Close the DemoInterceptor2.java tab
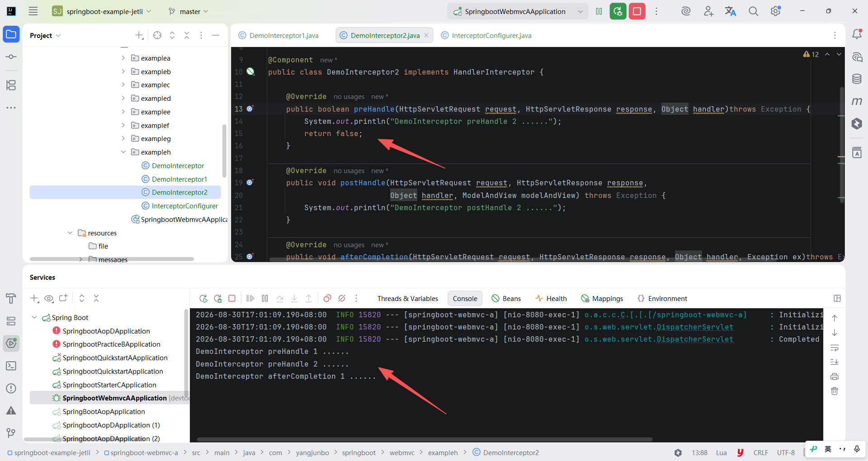Image resolution: width=868 pixels, height=461 pixels. click(x=426, y=35)
